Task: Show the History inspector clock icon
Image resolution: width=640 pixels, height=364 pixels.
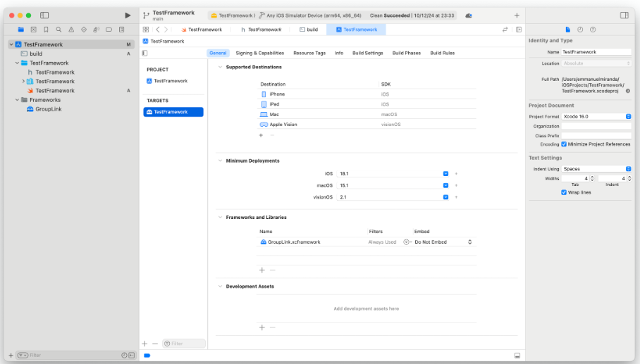Action: (580, 30)
